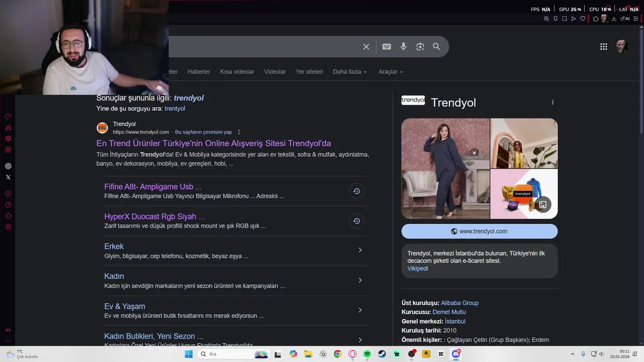Expand the Erkek sitelink chevron
The height and width of the screenshot is (362, 644).
[x=360, y=250]
